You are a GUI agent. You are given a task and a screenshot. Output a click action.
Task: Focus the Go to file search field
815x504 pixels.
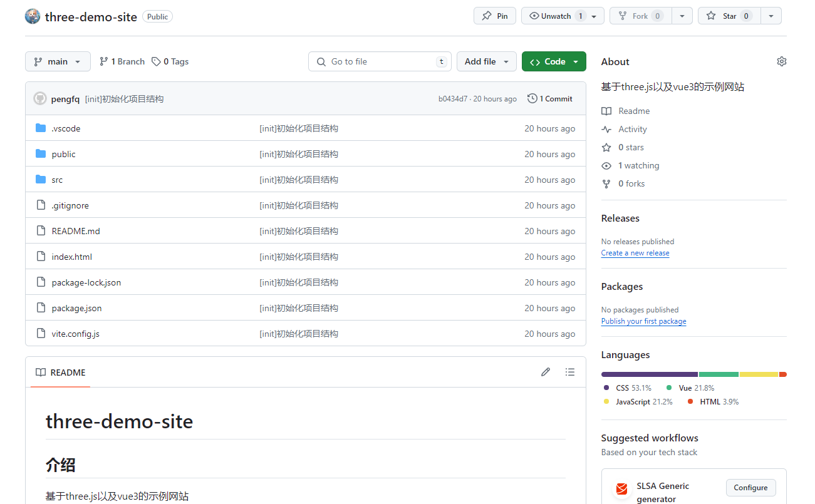pos(380,61)
